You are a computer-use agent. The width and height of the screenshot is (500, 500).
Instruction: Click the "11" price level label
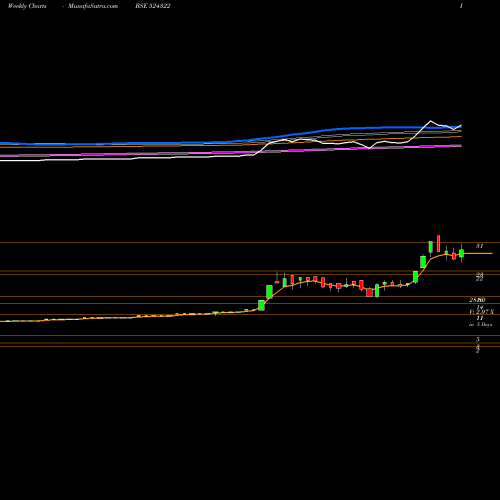479,318
